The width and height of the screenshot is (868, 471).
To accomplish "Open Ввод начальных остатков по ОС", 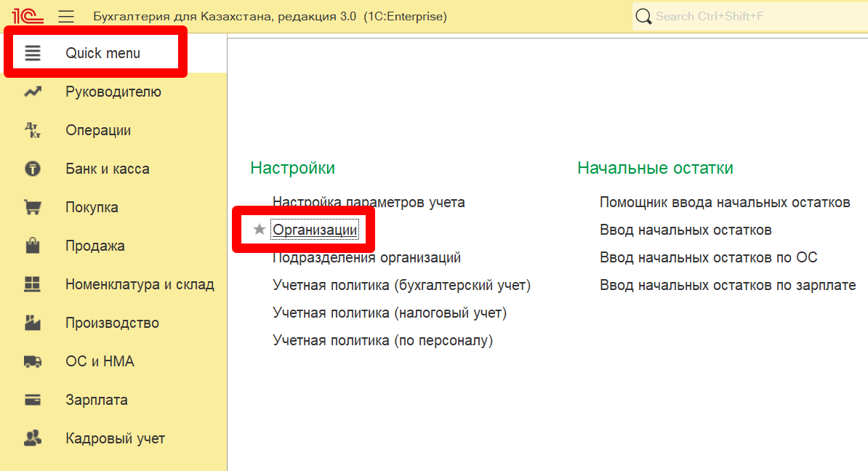I will [x=708, y=257].
